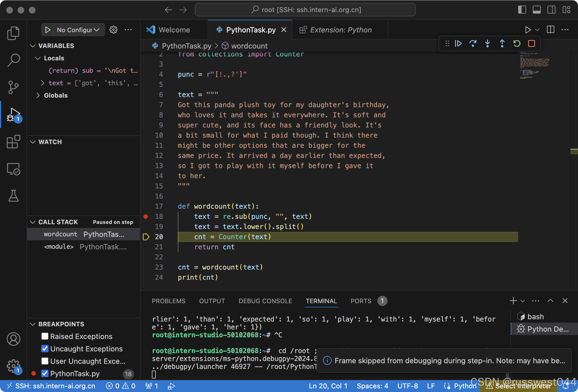Click the Restart debug session icon

pyautogui.click(x=516, y=43)
